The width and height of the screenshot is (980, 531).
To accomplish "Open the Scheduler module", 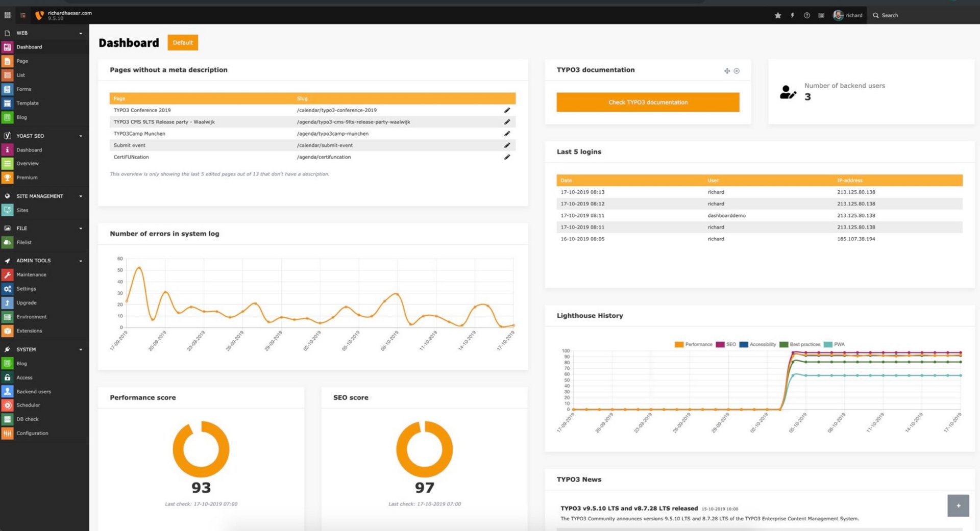I will pyautogui.click(x=44, y=405).
